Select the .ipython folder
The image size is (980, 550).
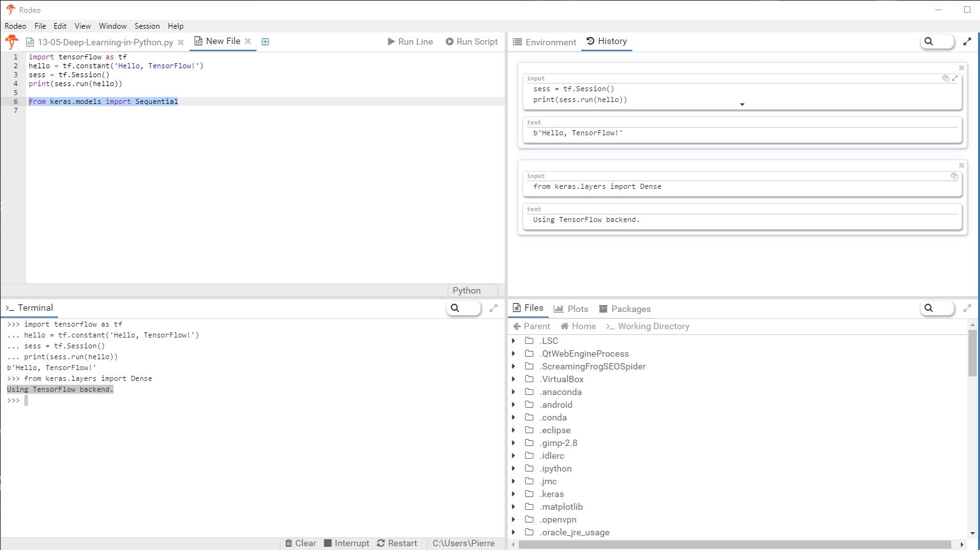556,468
